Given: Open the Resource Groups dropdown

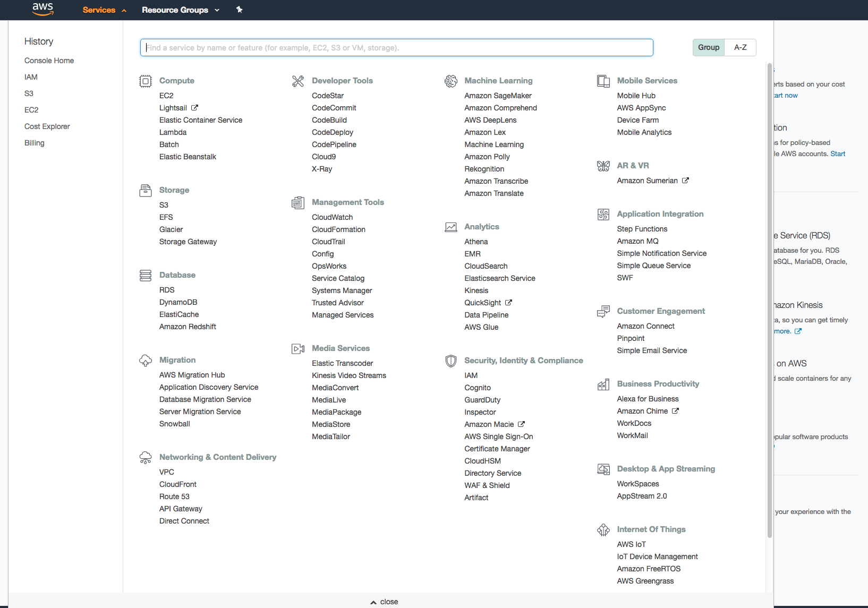Looking at the screenshot, I should [181, 10].
